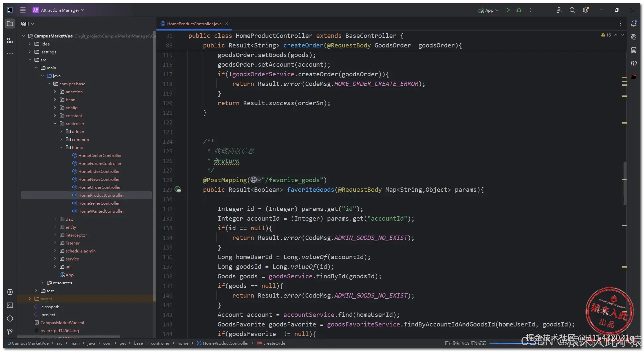Click the @return Javadoc tag
Image resolution: width=644 pixels, height=352 pixels.
coord(227,161)
